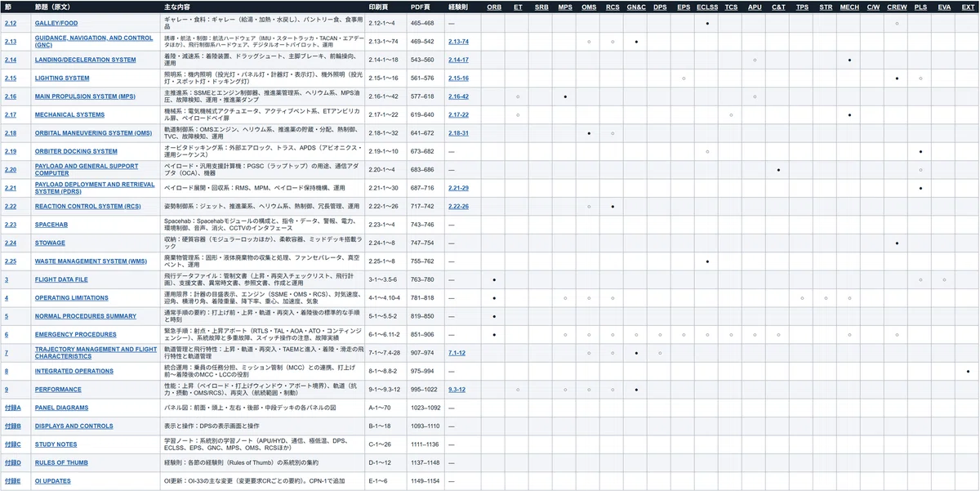
Task: Open the GALLEY/FOOD section link
Action: pyautogui.click(x=56, y=23)
